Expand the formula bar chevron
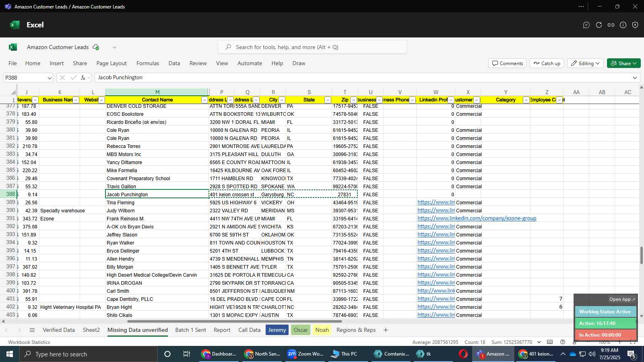The image size is (644, 362). (x=635, y=78)
